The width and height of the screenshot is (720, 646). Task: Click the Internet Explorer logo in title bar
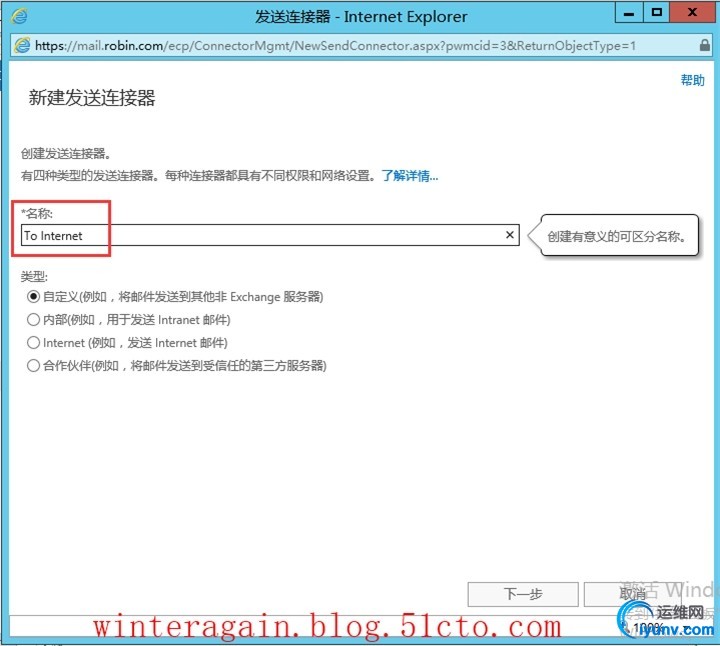click(x=19, y=17)
